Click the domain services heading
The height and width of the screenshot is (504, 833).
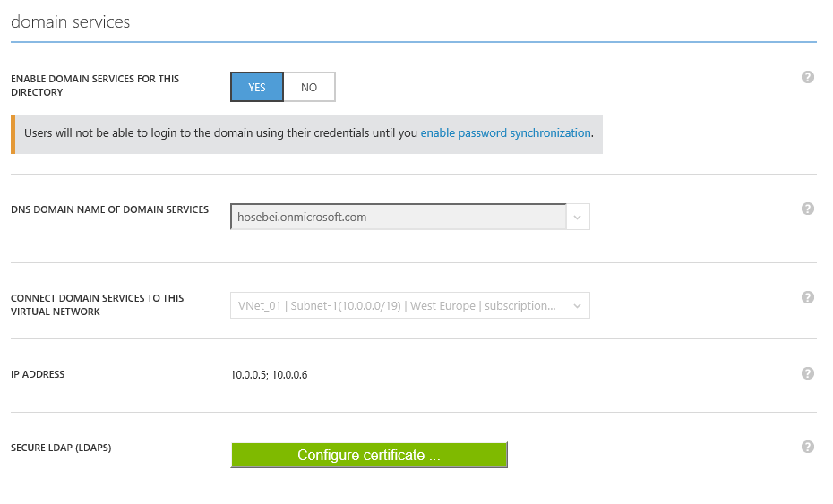(x=70, y=21)
